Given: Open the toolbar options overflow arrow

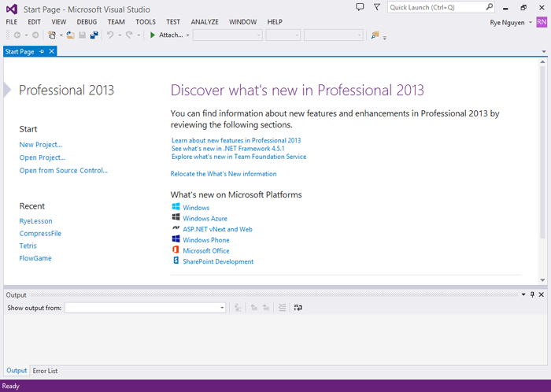Looking at the screenshot, I should [385, 38].
